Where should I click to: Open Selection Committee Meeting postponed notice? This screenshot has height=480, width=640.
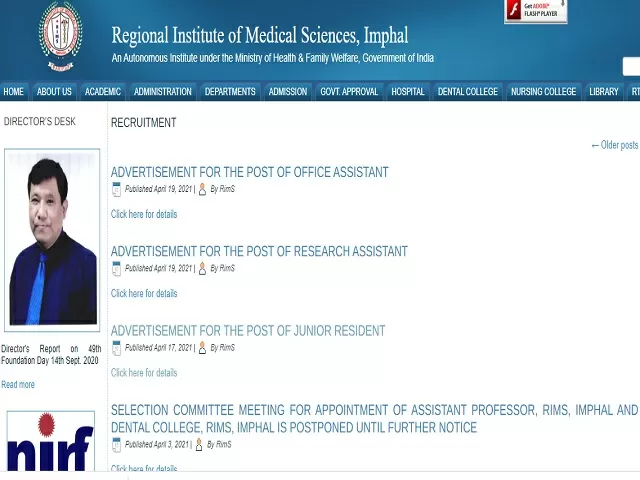374,419
